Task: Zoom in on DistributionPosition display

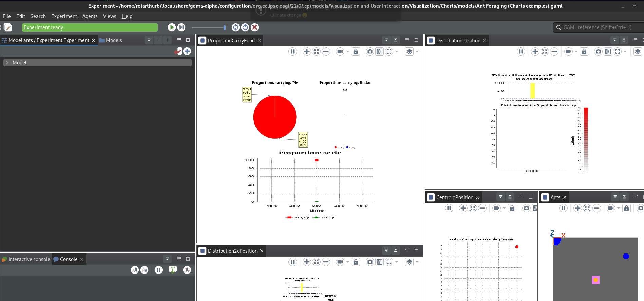Action: coord(535,51)
